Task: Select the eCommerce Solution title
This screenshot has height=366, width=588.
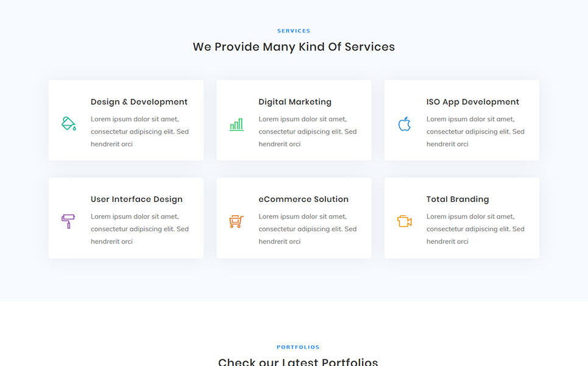Action: click(x=303, y=199)
